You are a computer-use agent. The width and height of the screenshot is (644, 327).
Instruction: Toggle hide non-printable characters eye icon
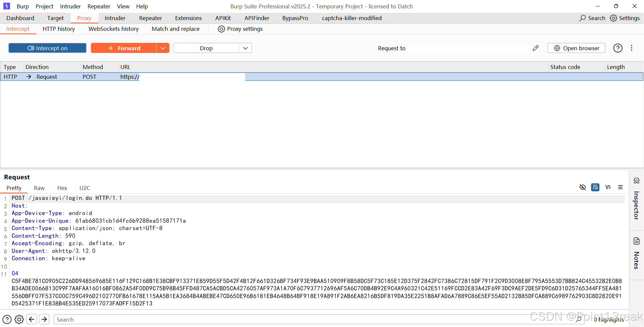click(x=583, y=187)
